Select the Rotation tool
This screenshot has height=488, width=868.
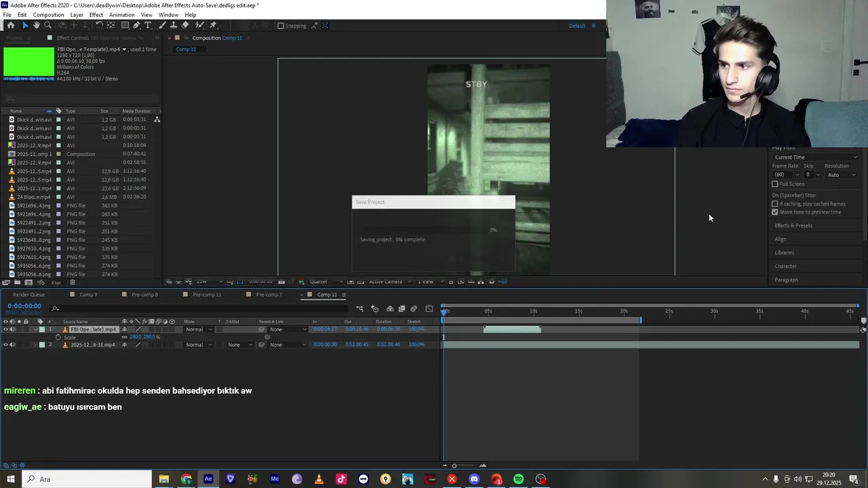[99, 25]
